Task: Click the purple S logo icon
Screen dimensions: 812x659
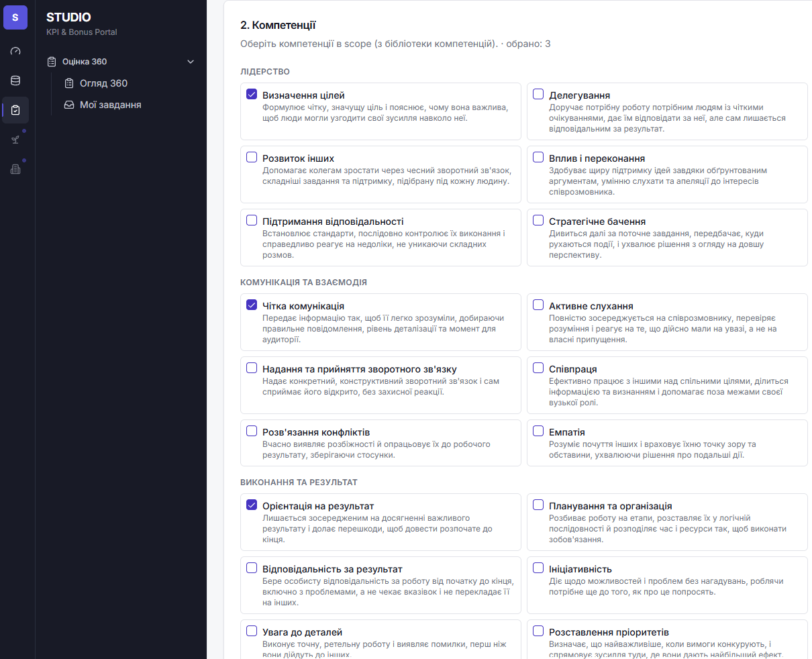Action: coord(15,17)
